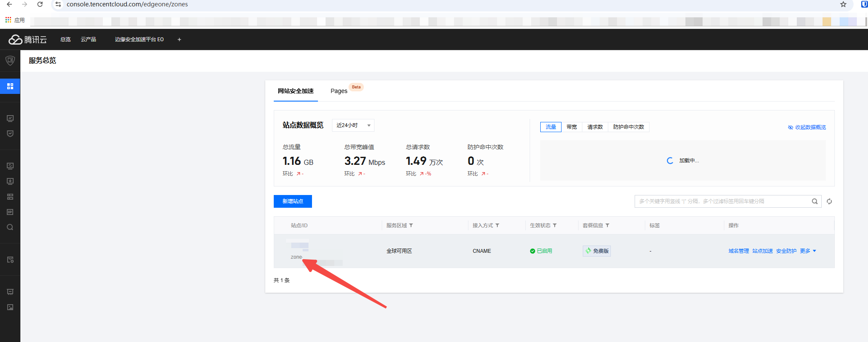Open the ticket-with-gear icon in the left sidebar
This screenshot has width=868, height=342.
10,260
